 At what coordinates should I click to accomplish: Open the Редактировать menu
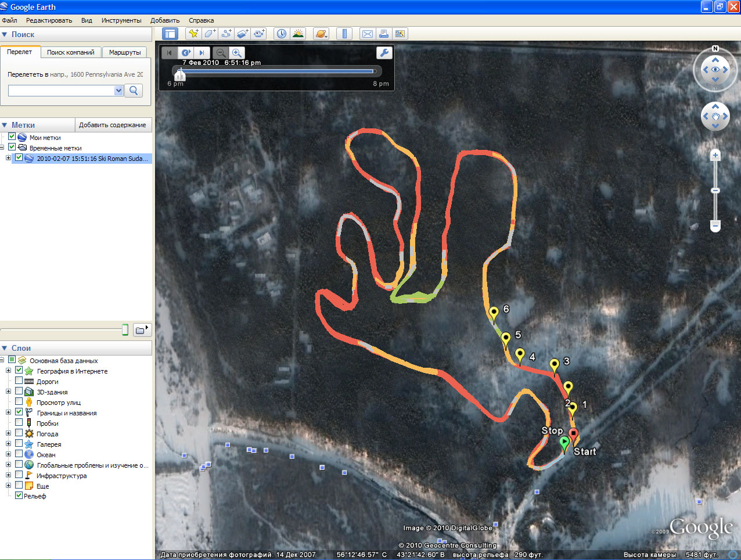pyautogui.click(x=49, y=20)
